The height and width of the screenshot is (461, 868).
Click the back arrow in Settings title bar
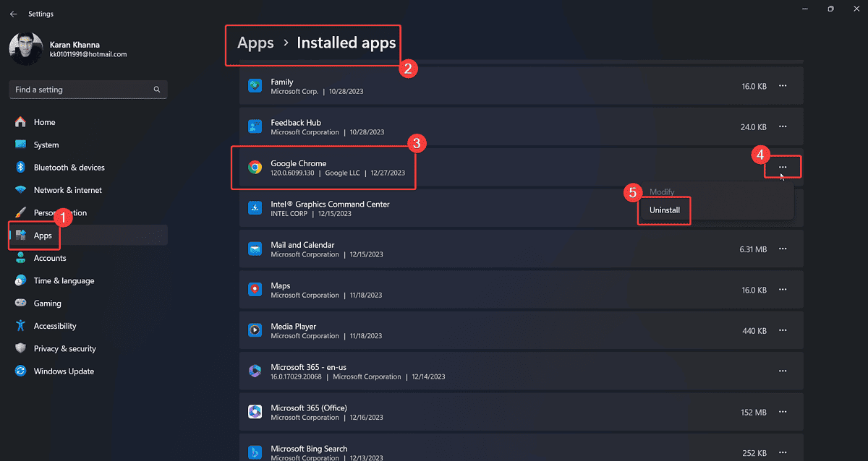tap(14, 14)
